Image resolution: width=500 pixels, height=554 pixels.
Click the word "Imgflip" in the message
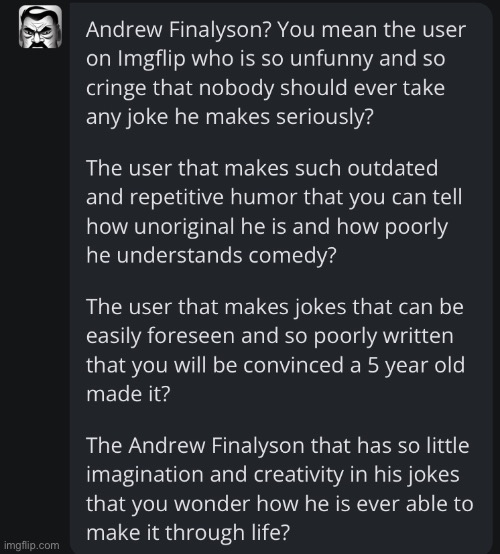[152, 59]
